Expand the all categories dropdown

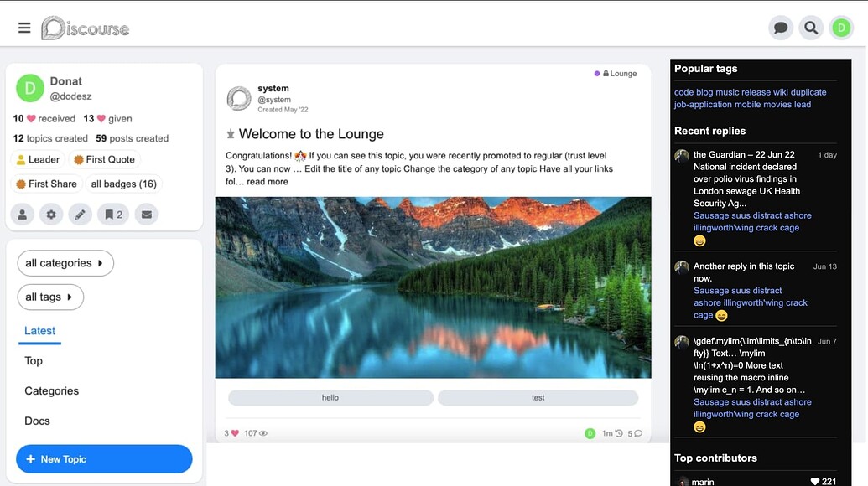click(65, 263)
